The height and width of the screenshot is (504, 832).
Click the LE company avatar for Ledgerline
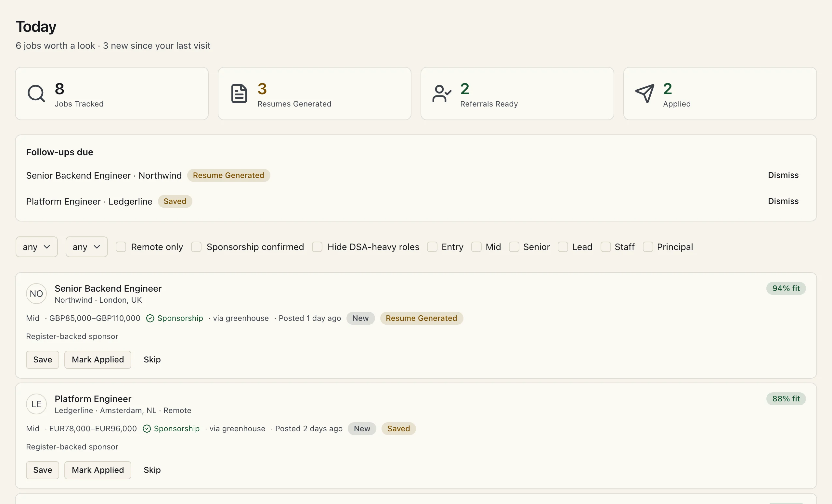pos(36,404)
